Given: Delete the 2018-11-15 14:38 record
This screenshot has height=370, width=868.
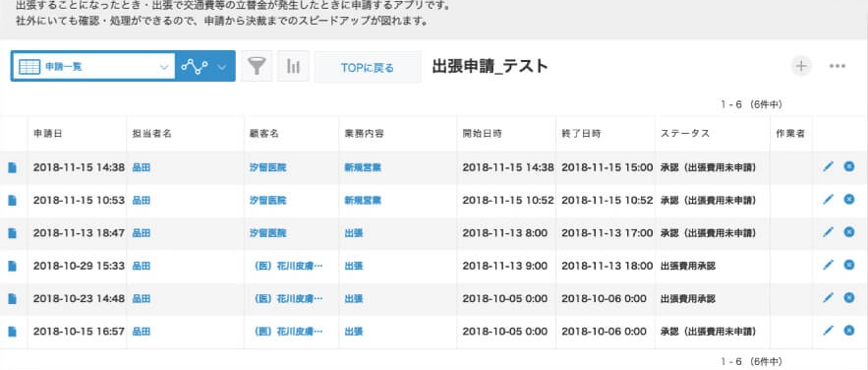Looking at the screenshot, I should 848,166.
